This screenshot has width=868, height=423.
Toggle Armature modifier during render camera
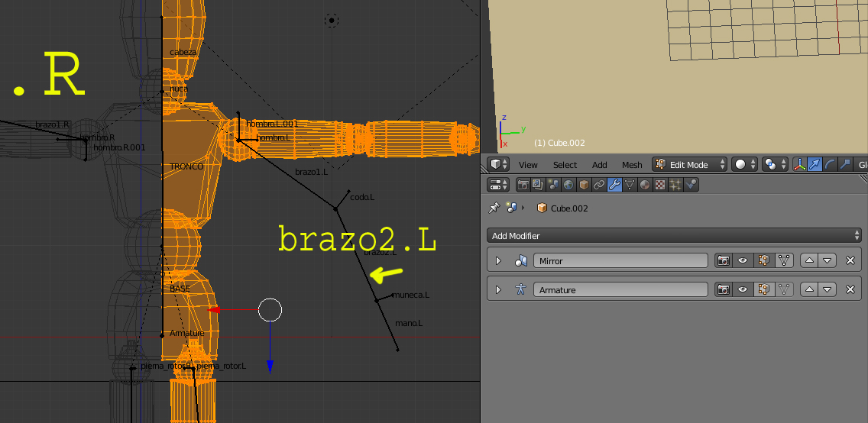(723, 289)
